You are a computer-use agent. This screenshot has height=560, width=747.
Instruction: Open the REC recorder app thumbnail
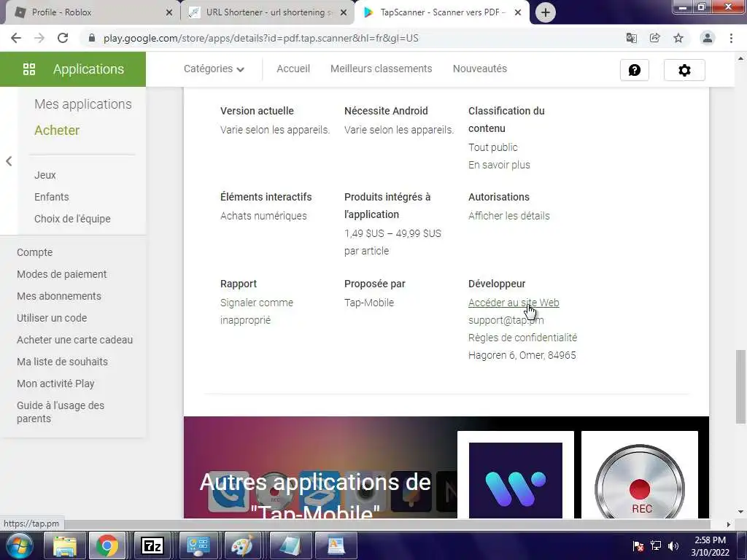click(639, 480)
